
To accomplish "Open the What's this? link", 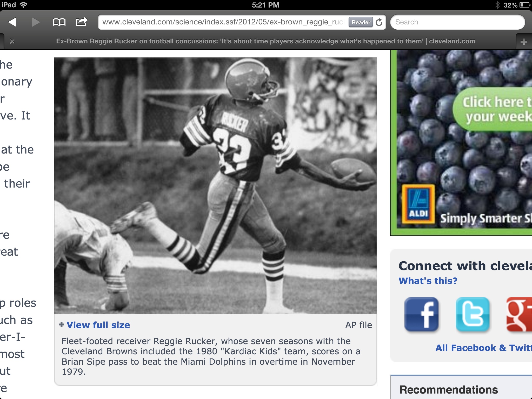I will 428,281.
